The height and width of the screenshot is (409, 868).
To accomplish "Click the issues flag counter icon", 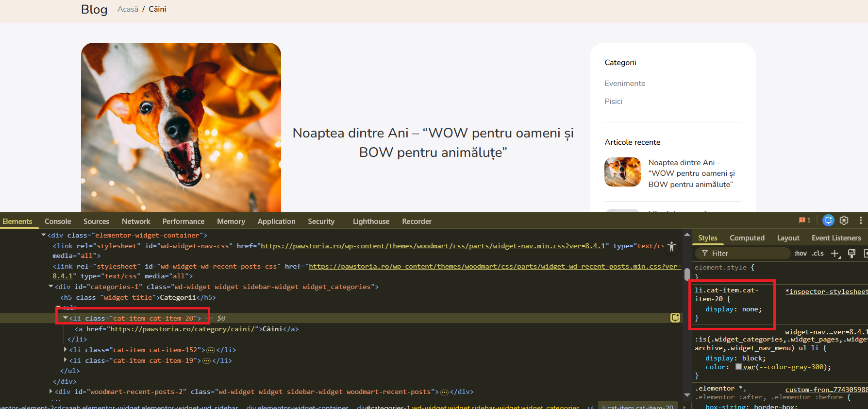I will 804,221.
